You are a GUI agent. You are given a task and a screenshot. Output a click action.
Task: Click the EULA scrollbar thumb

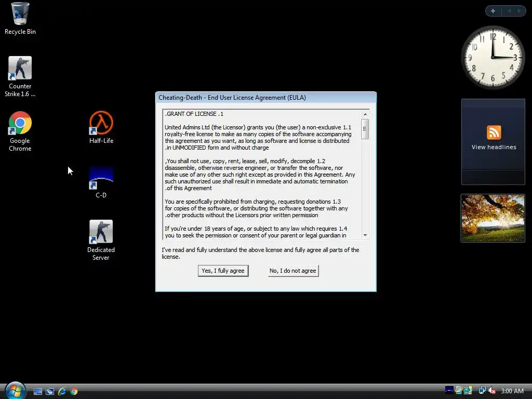(x=365, y=129)
